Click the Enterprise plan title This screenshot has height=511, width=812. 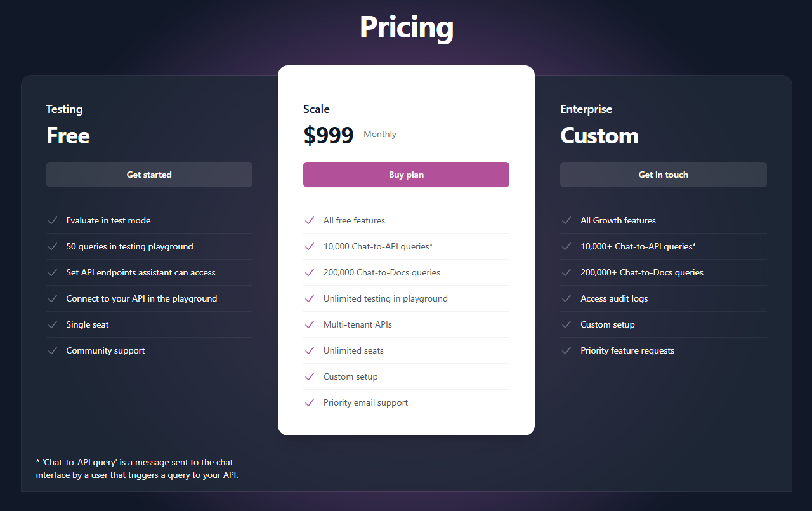tap(586, 109)
